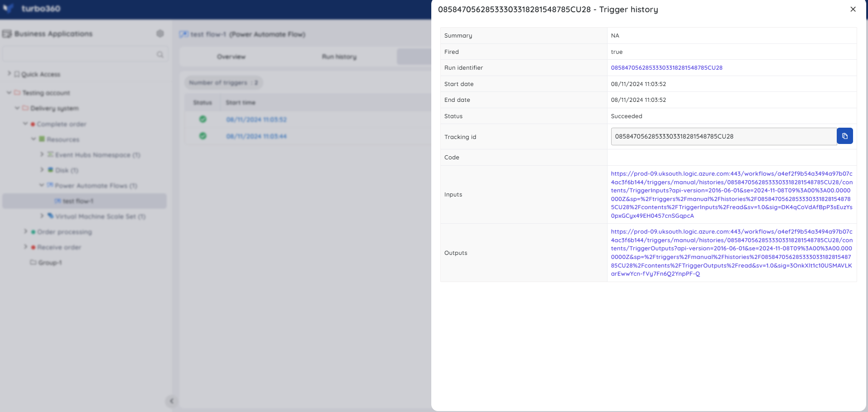The image size is (868, 412).
Task: Click the Number of triggers badge
Action: click(x=223, y=83)
